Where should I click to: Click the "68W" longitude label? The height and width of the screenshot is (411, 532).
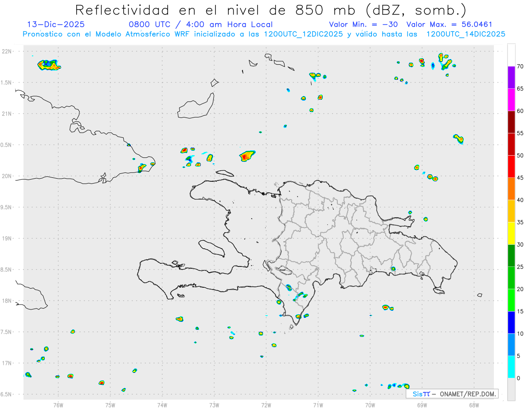coord(474,405)
